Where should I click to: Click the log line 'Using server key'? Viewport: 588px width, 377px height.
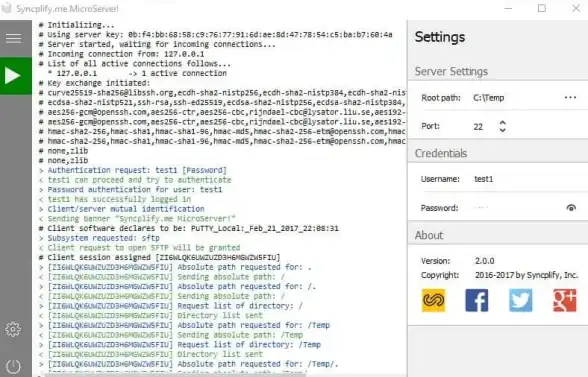(216, 35)
